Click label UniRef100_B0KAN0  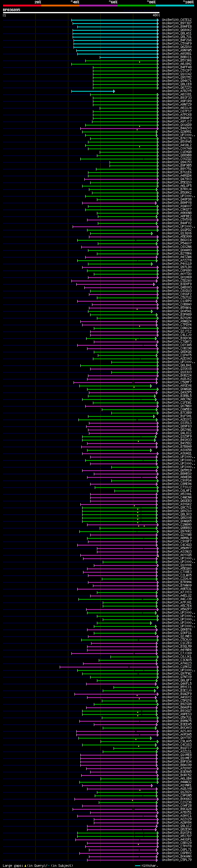coord(176,857)
